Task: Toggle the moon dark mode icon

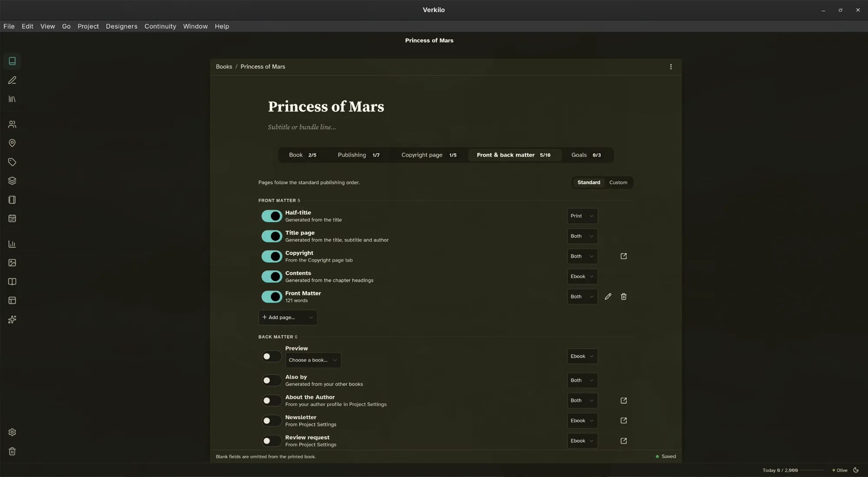Action: (856, 470)
